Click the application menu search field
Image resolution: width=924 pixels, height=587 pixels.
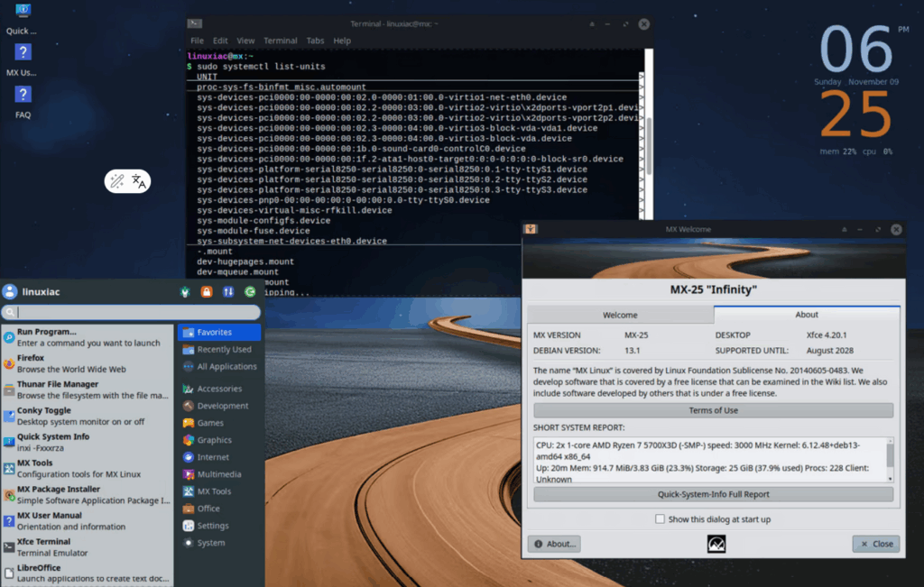(x=135, y=312)
